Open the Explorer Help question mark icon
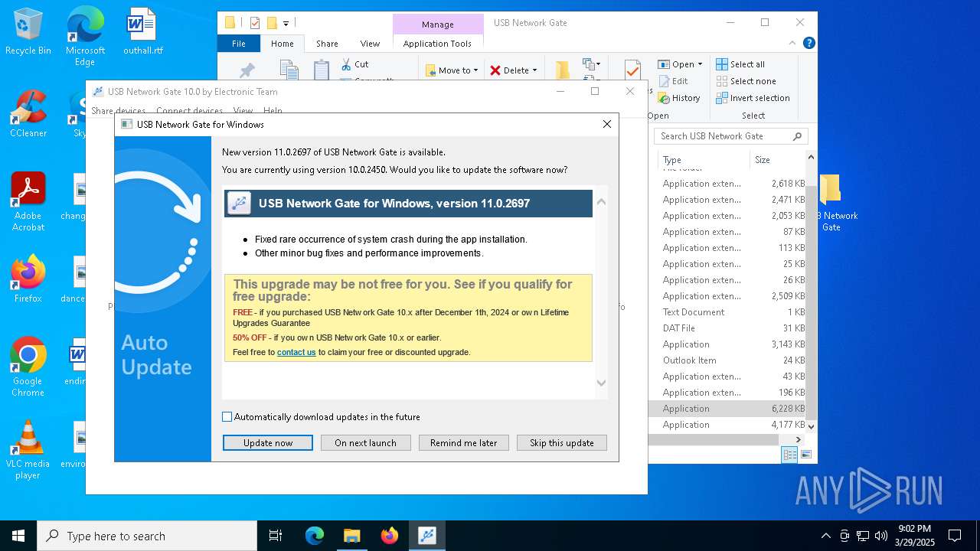980x551 pixels. click(808, 44)
